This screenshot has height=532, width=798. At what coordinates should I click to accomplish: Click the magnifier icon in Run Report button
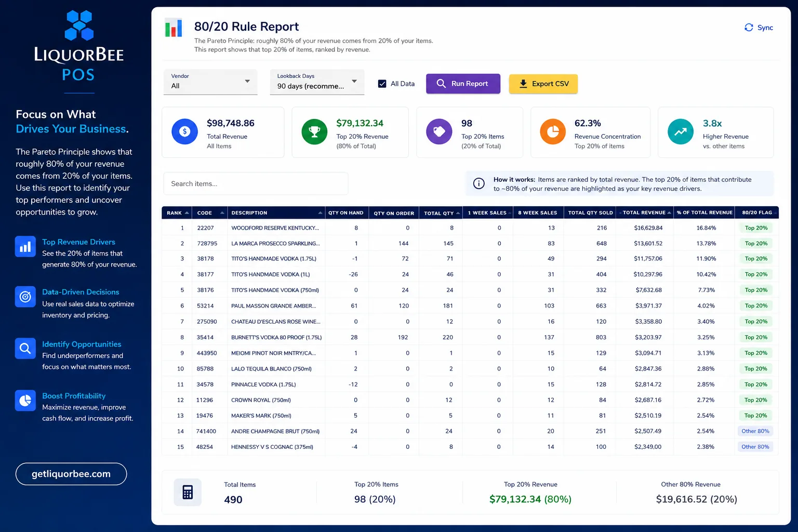point(441,84)
